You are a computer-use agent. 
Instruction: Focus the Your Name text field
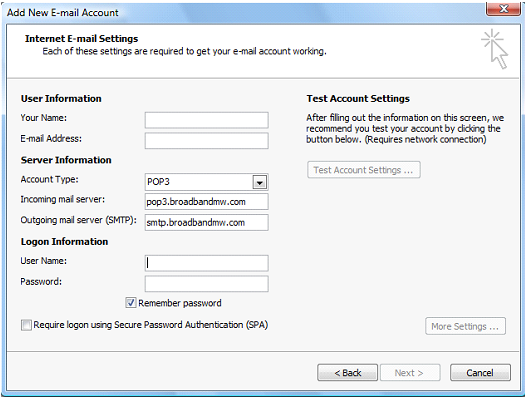click(x=207, y=120)
